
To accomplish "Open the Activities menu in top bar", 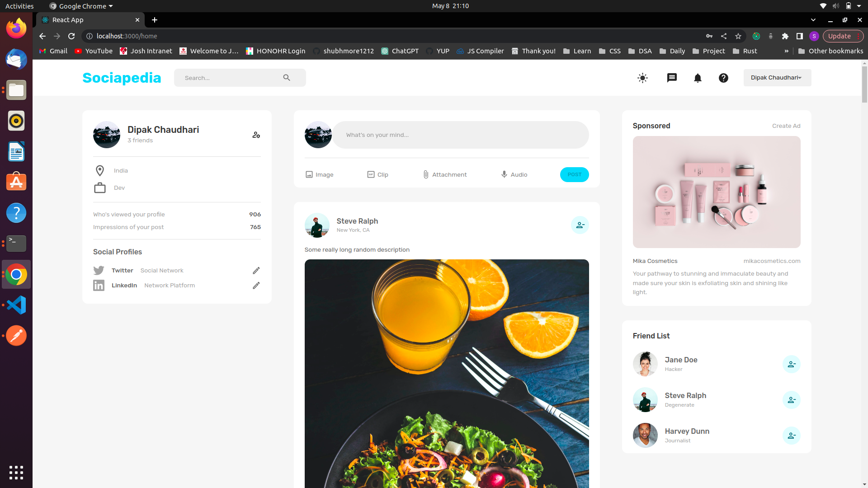I will pos(19,6).
